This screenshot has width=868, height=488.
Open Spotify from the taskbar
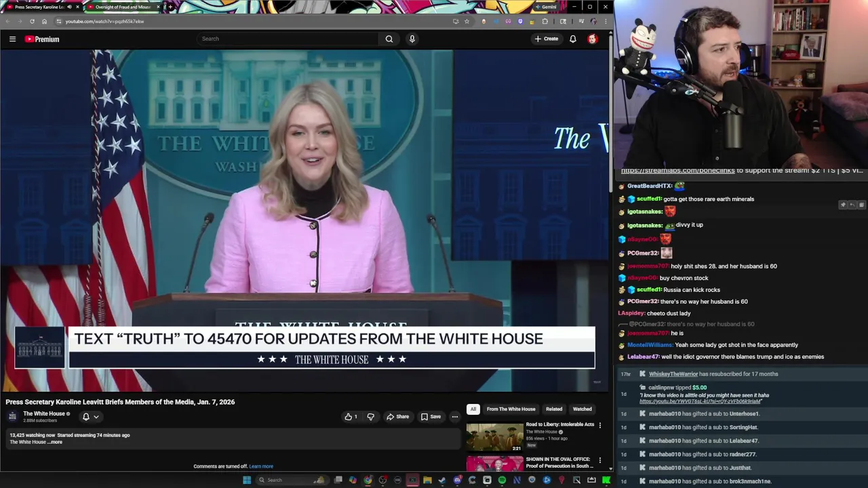click(502, 480)
